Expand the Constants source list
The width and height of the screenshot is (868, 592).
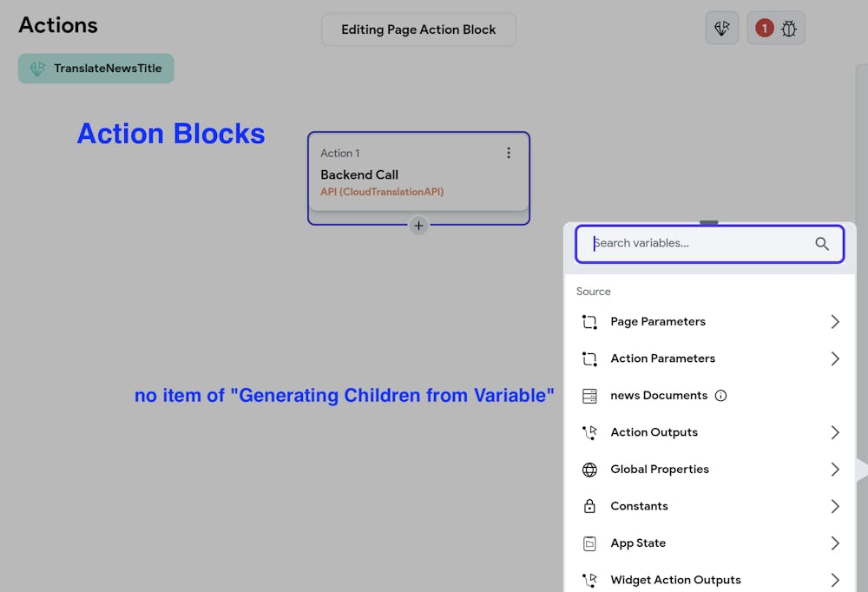click(x=834, y=505)
